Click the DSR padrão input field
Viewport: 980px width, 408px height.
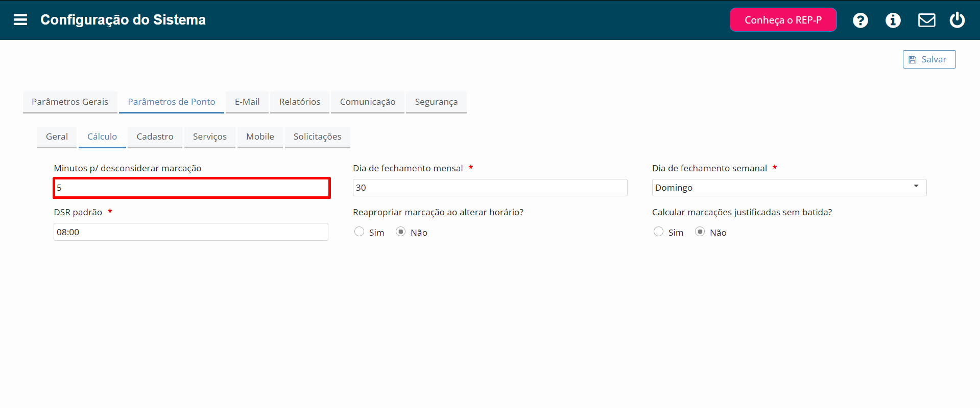click(x=191, y=232)
